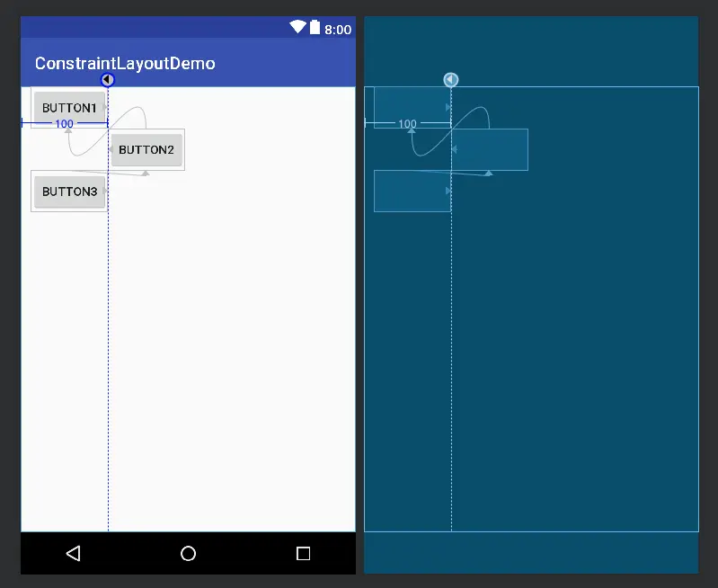
Task: Click the 100 margin label in blueprint view
Action: (x=408, y=124)
